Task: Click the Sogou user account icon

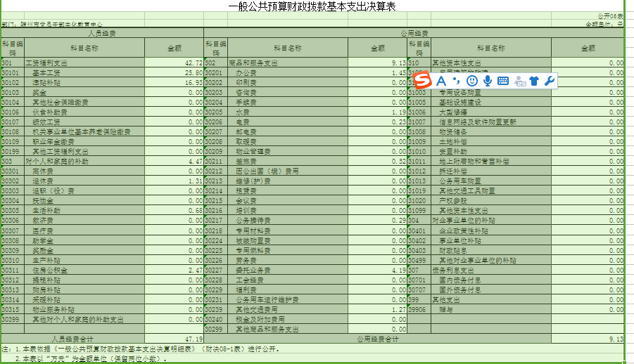Action: point(520,81)
